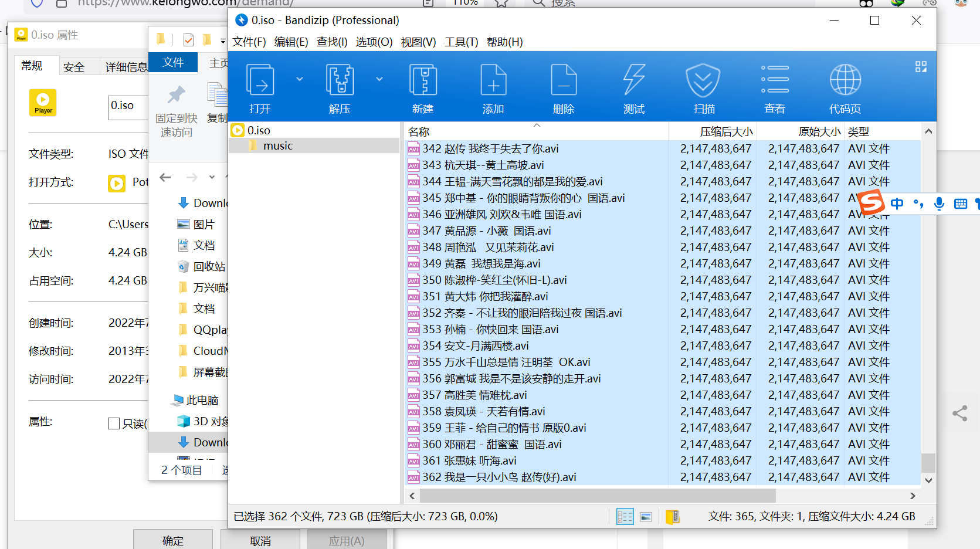Click the Scan (扫描) shield icon
The image size is (980, 549).
click(x=703, y=80)
